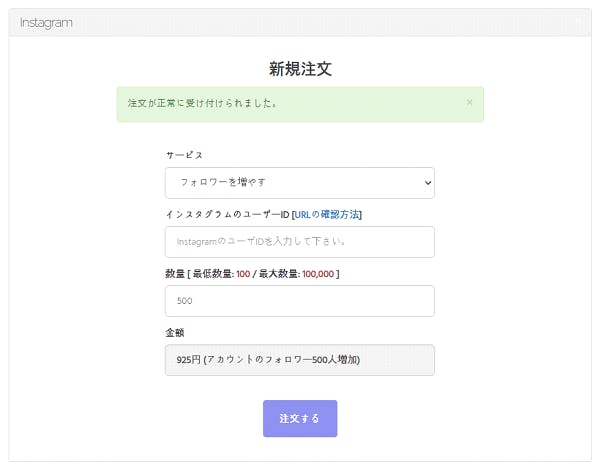Click the 金額 field label
This screenshot has height=469, width=602.
[175, 332]
